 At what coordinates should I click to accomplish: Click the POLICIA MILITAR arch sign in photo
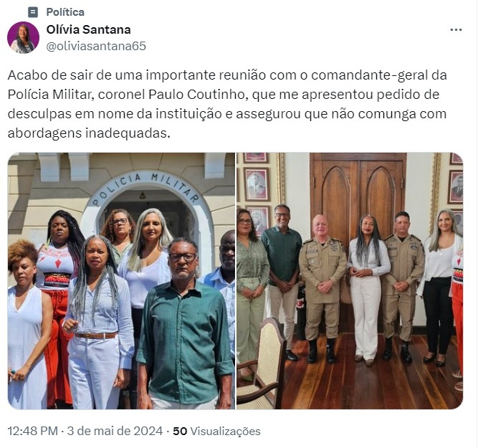click(146, 188)
